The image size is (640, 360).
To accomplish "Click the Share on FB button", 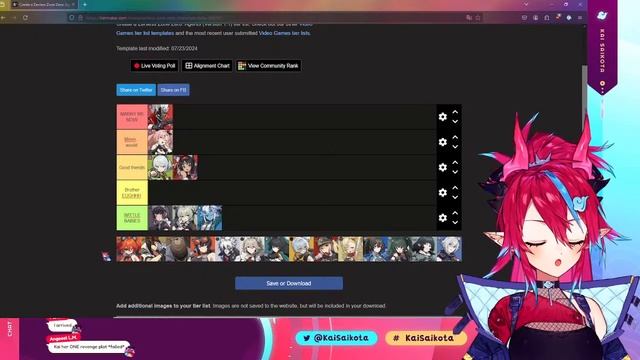I will (173, 90).
